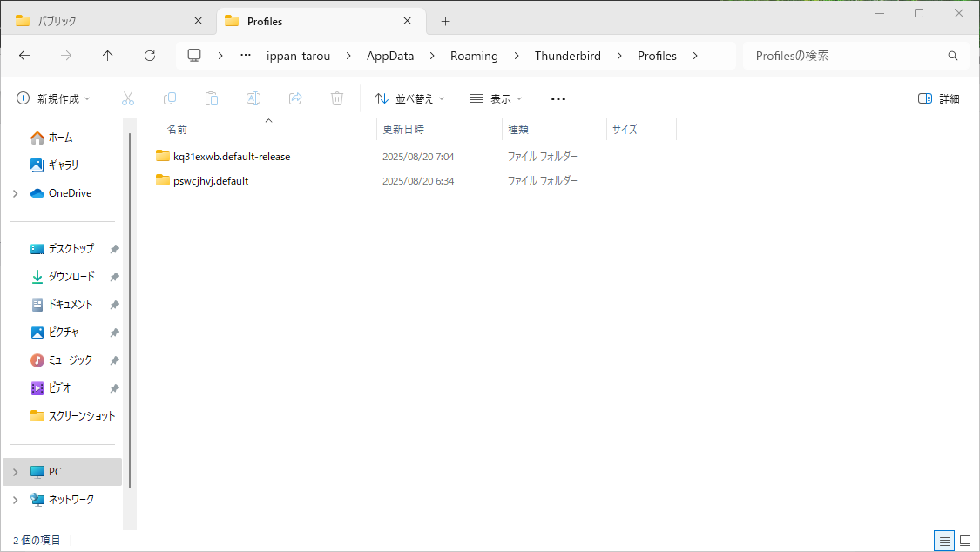Click the Rename icon in toolbar
The image size is (980, 552).
[253, 98]
